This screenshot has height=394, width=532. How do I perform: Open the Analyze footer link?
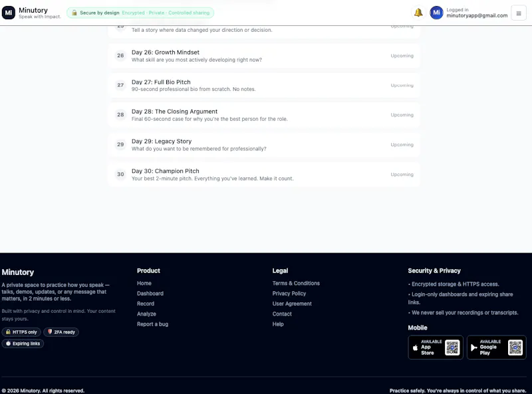tap(146, 314)
